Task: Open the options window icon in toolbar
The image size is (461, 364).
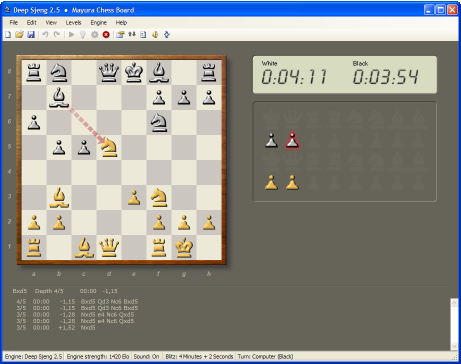Action: click(x=120, y=35)
